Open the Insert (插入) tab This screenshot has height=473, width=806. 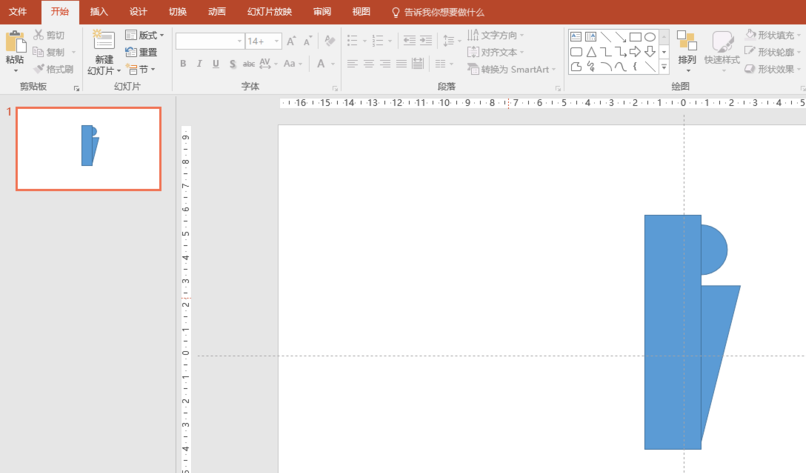pos(99,12)
